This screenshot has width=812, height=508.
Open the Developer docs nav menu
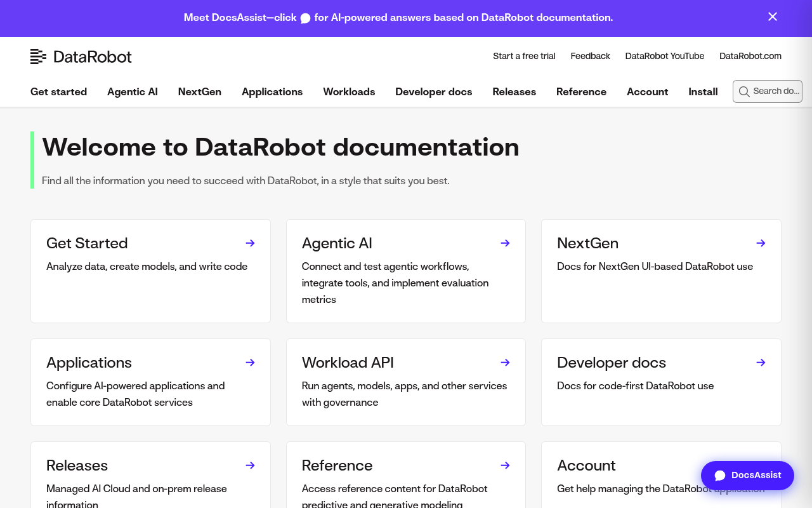pos(434,91)
